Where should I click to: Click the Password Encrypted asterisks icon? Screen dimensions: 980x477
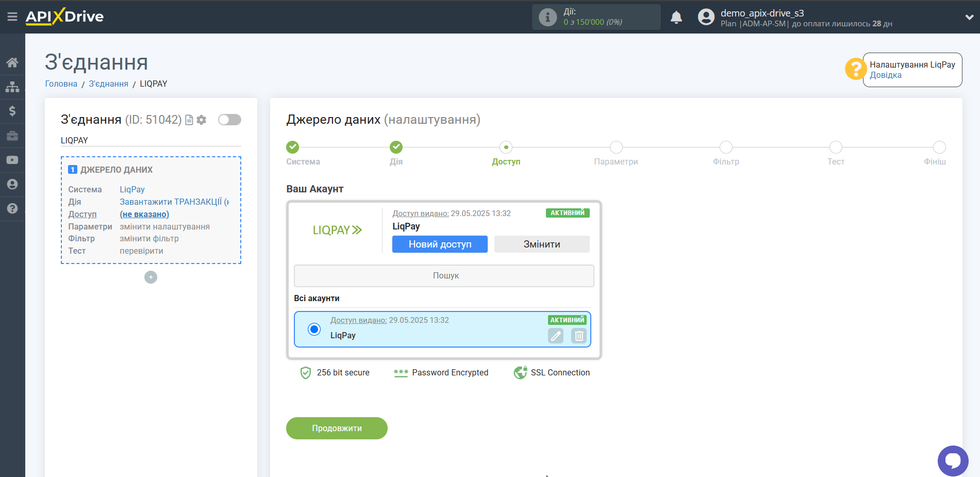coord(401,373)
